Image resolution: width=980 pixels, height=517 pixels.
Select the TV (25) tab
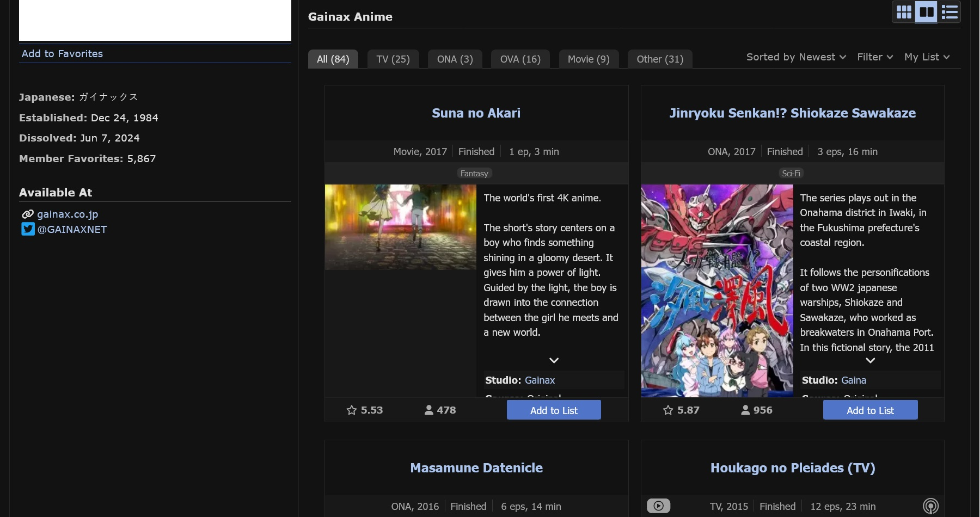(x=393, y=59)
